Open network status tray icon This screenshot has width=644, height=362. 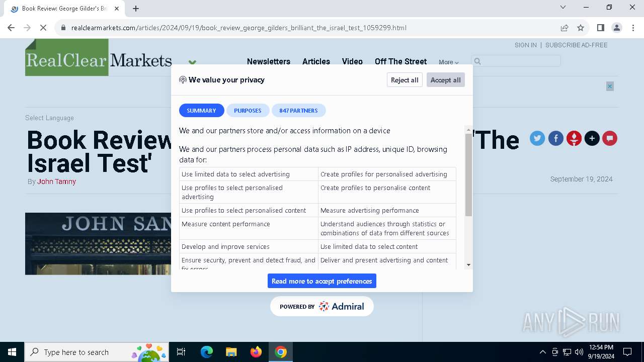[x=567, y=352]
